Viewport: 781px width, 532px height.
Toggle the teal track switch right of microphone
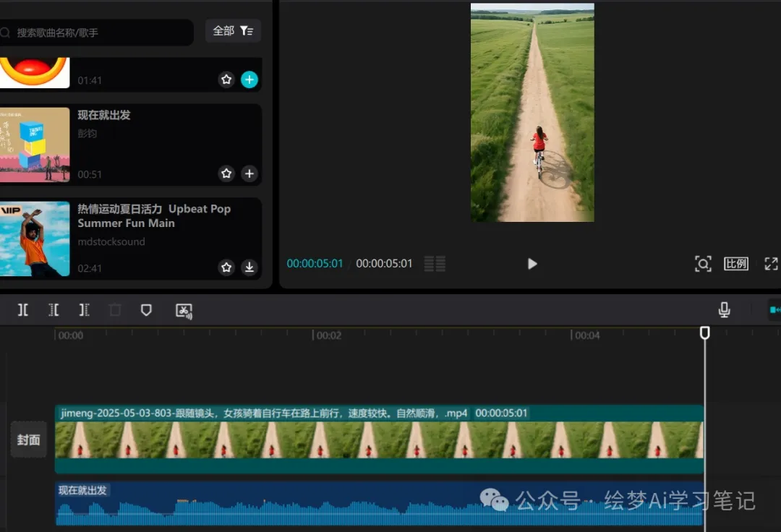pos(774,310)
